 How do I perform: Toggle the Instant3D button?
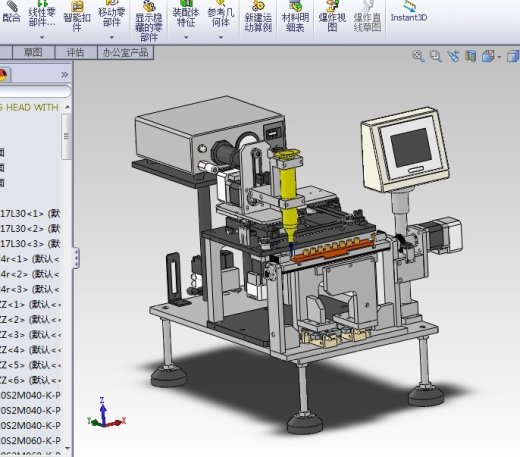pyautogui.click(x=409, y=12)
